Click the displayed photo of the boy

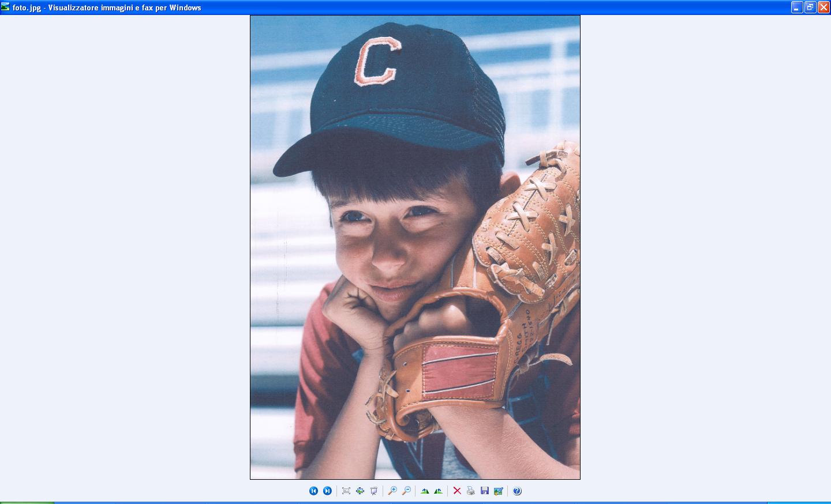coord(415,247)
